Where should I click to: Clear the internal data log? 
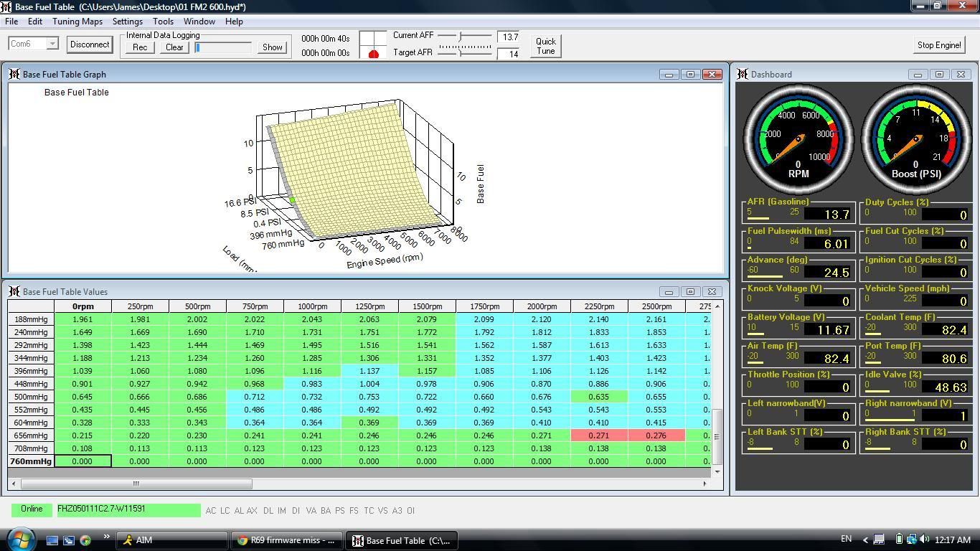click(174, 47)
